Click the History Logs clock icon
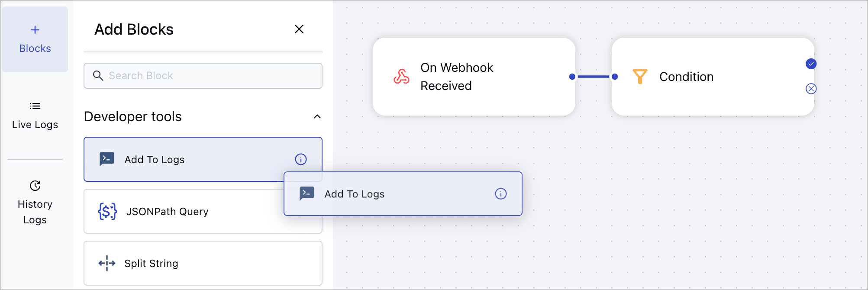 click(35, 186)
